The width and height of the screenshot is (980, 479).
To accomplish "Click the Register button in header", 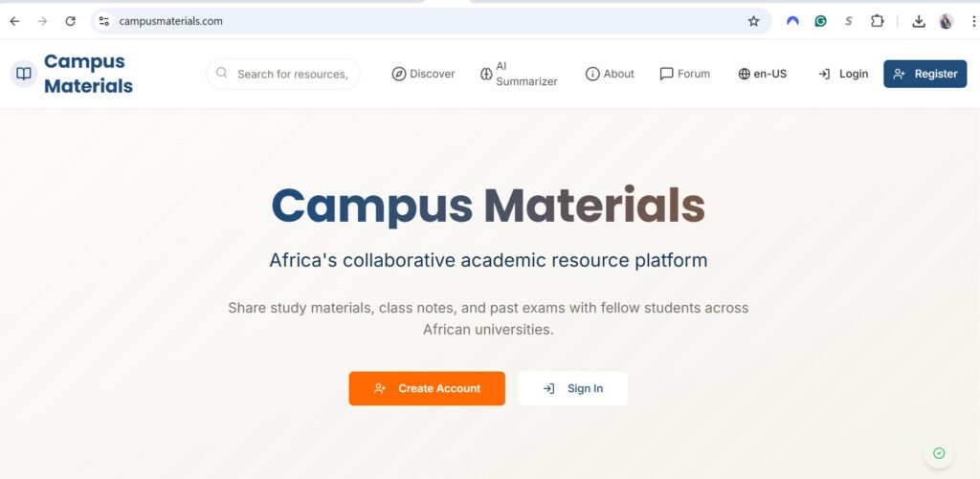I will point(924,74).
